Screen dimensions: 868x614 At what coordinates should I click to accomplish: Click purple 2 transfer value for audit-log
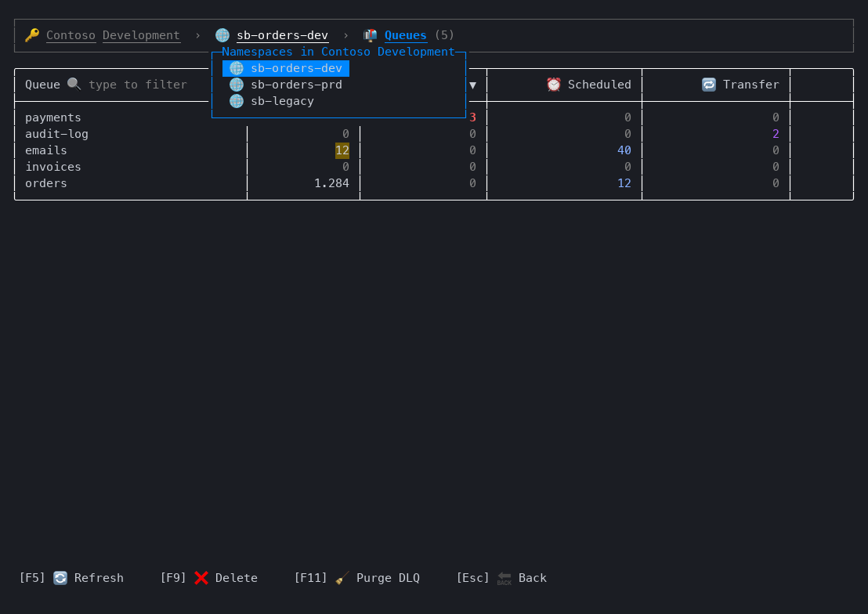point(776,133)
